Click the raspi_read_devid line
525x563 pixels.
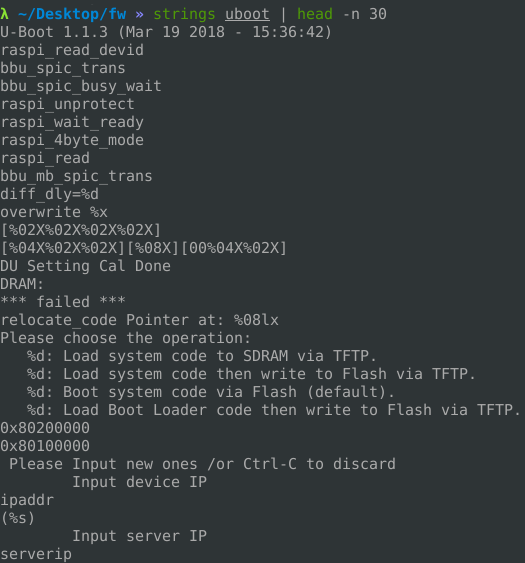pos(72,50)
